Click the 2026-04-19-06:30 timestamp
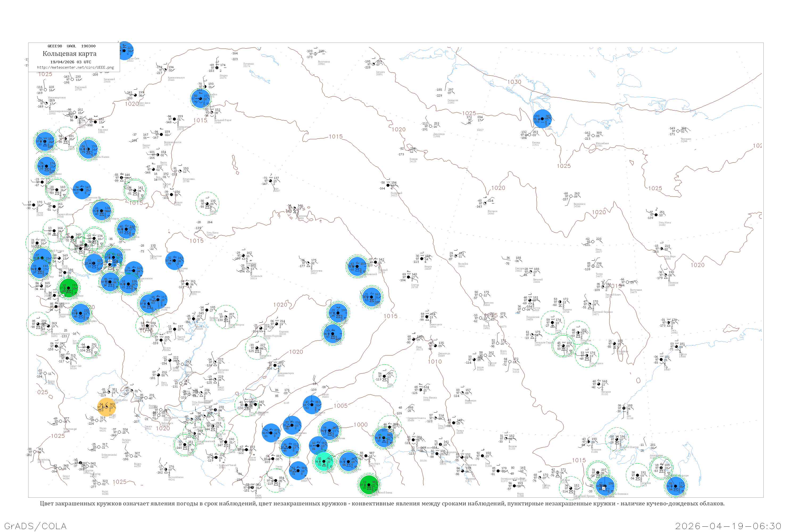 728,526
